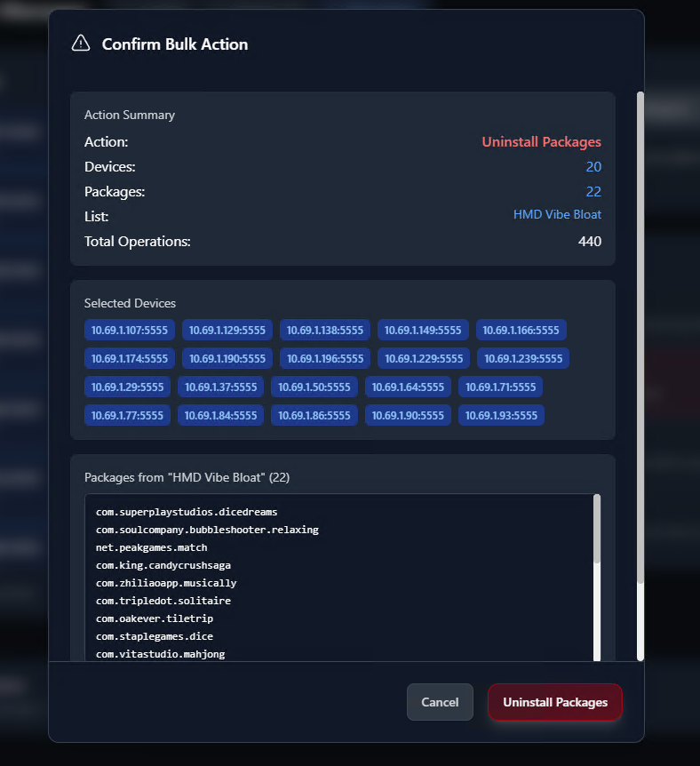
Task: Select device chip 10.69.1.29:5555
Action: tap(128, 387)
